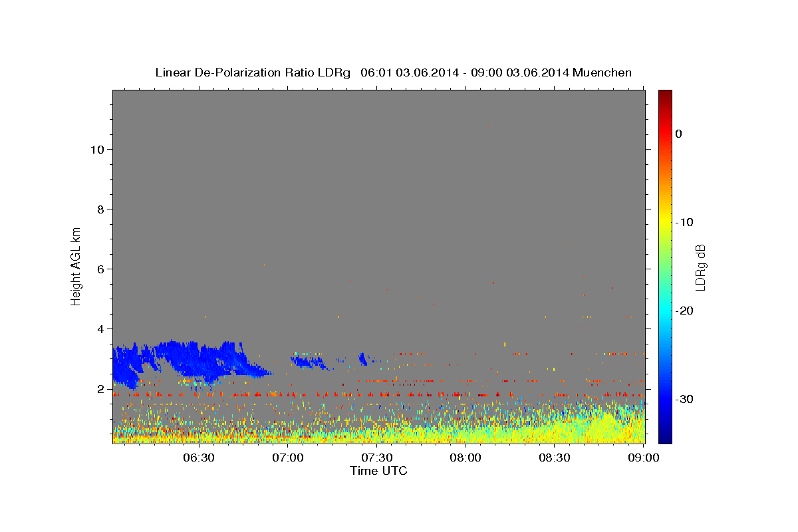Click the 'LDRg dB' colorbar label
Viewport: 798px width, 532px height.
(700, 267)
